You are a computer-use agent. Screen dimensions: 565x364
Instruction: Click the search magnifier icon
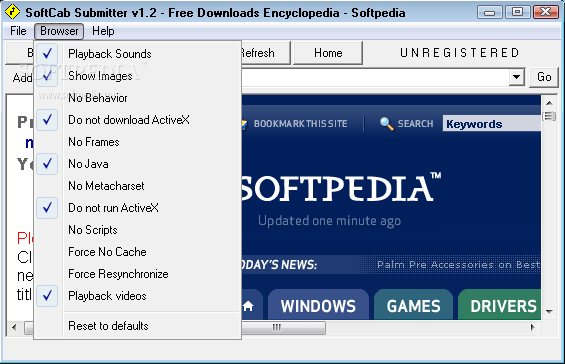tap(386, 124)
